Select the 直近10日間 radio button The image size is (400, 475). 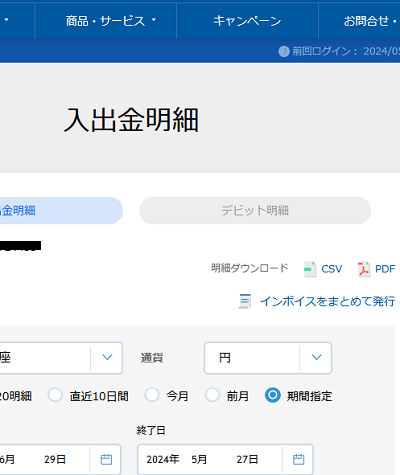pos(55,395)
